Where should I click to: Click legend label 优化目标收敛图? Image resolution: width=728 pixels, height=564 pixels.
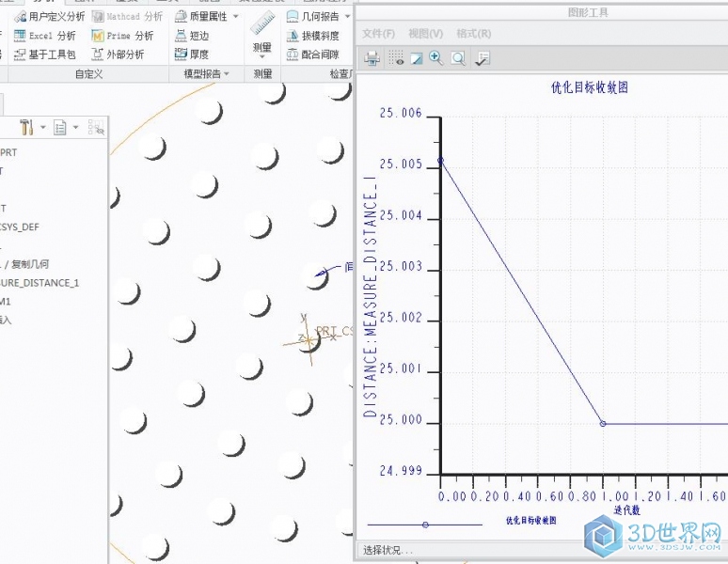pos(531,521)
